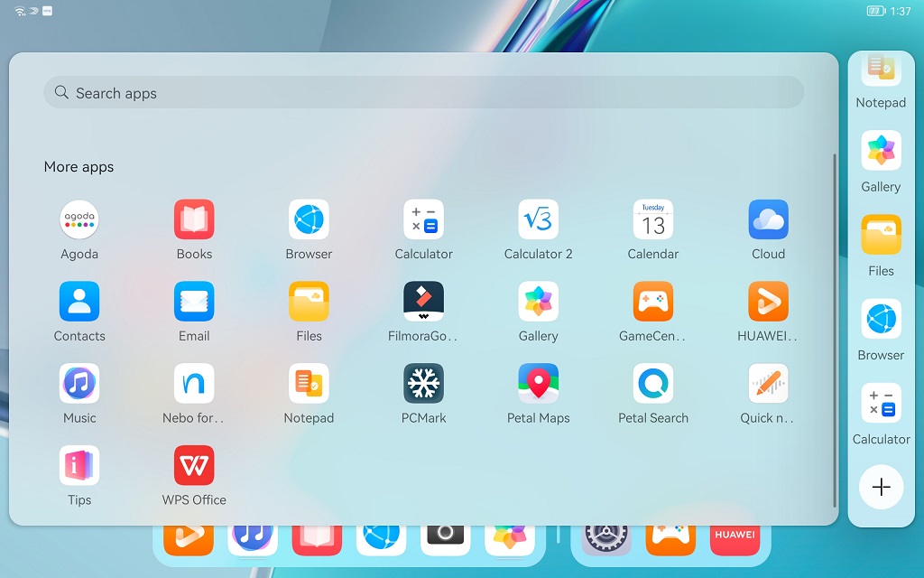
Task: Open the Wi-Fi status icon in the status bar
Action: 20,11
